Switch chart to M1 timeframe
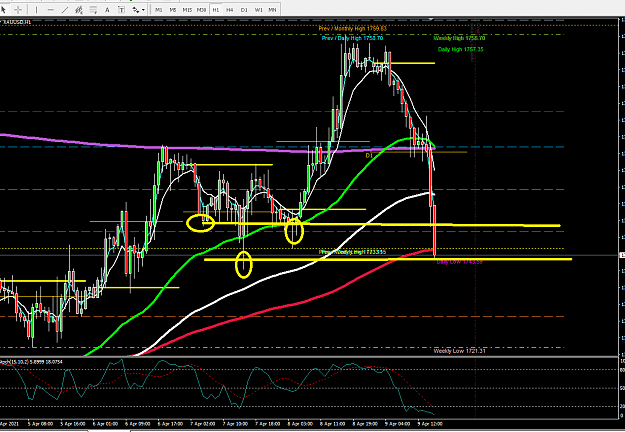The width and height of the screenshot is (625, 432). point(159,10)
